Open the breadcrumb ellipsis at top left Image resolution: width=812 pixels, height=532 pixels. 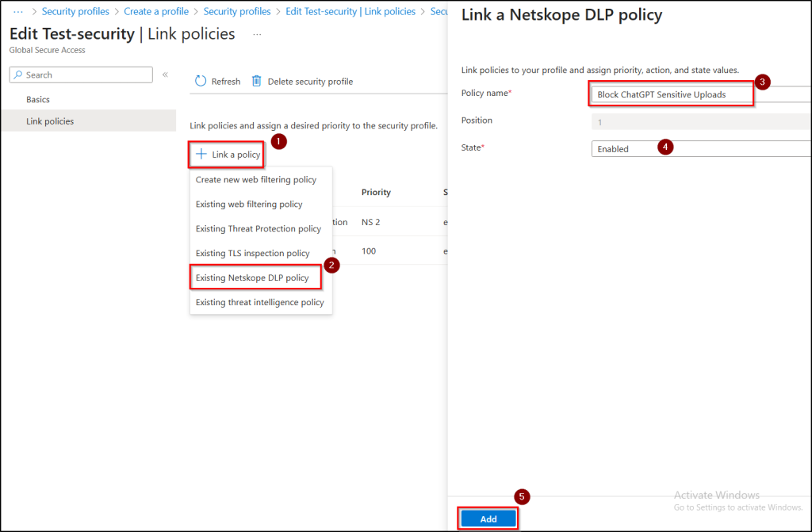pos(18,12)
